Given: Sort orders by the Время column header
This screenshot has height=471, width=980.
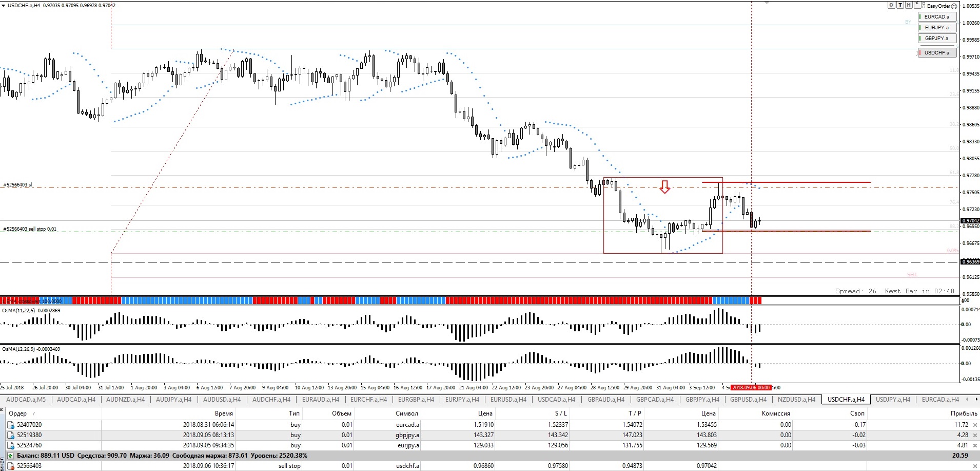Looking at the screenshot, I should coord(169,413).
